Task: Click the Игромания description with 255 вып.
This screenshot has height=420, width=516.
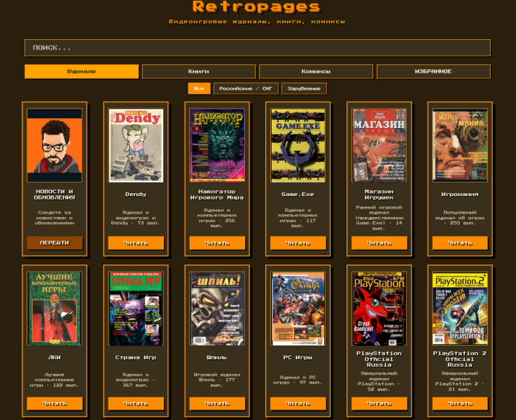Action: tap(460, 218)
